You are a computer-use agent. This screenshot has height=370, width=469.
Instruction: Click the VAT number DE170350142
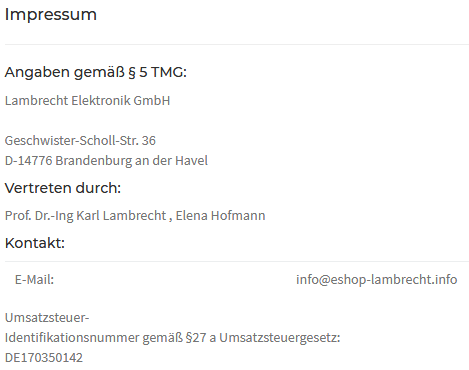click(44, 358)
